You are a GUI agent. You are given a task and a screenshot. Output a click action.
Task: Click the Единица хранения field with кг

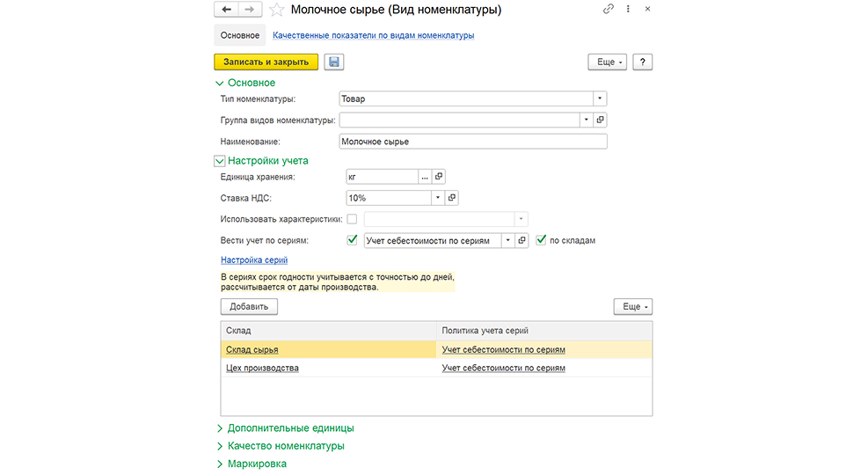point(382,177)
